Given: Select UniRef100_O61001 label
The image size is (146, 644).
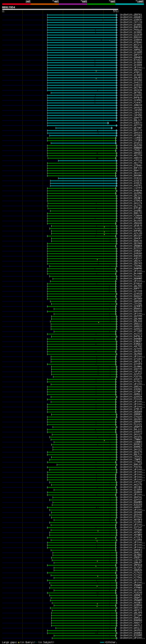Looking at the screenshot, I should coord(131,173).
